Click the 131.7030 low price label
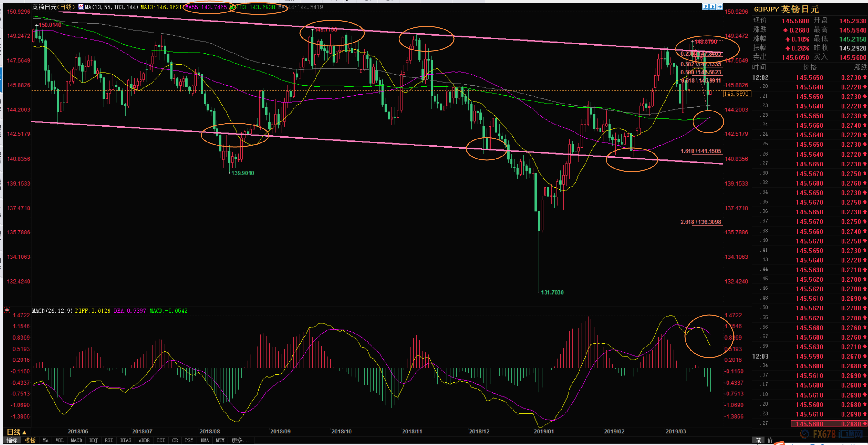 (552, 293)
